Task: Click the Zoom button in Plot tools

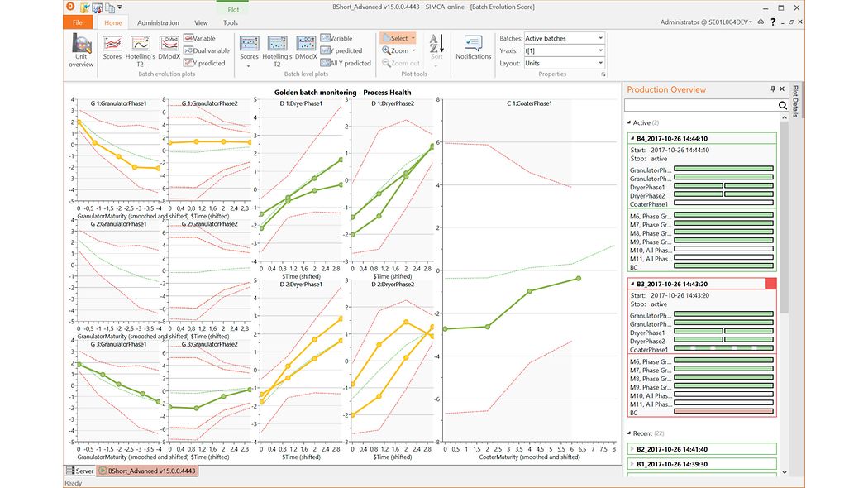Action: [x=398, y=50]
